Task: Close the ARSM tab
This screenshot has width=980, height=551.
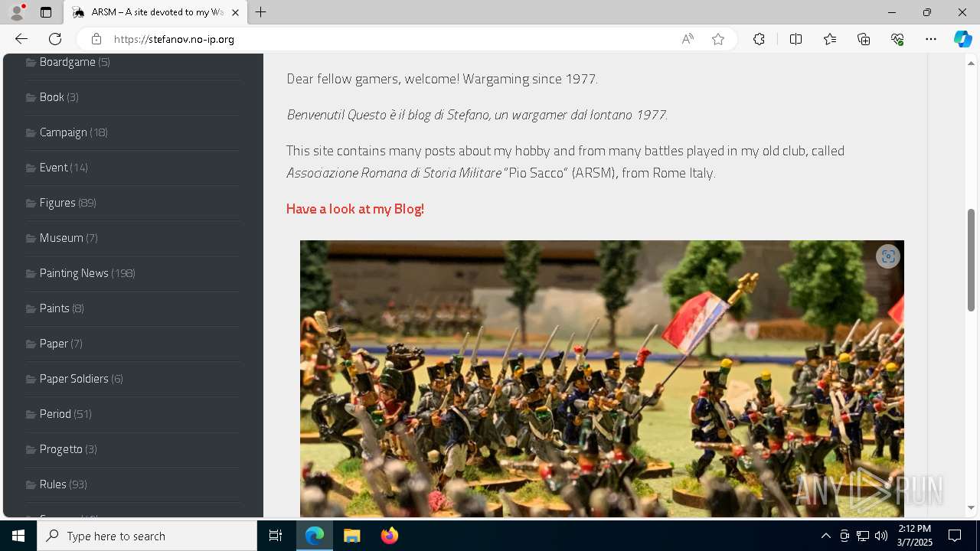Action: click(235, 12)
